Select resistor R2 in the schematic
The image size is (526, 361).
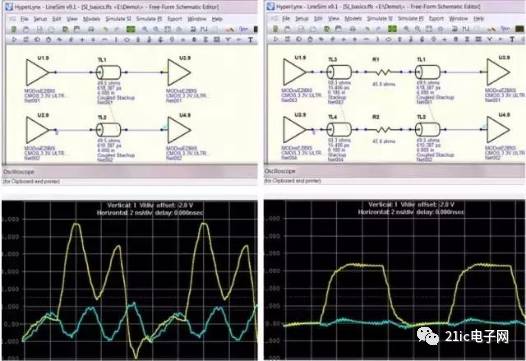click(383, 129)
